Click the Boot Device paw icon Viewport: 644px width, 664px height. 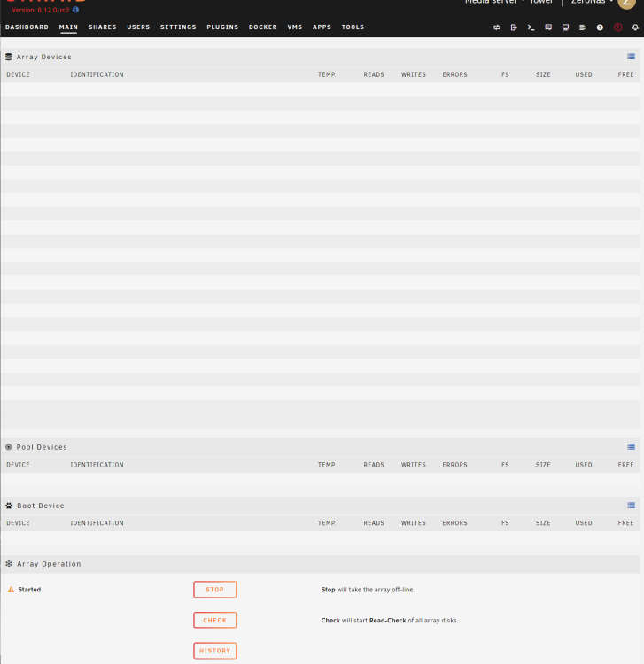tap(9, 506)
